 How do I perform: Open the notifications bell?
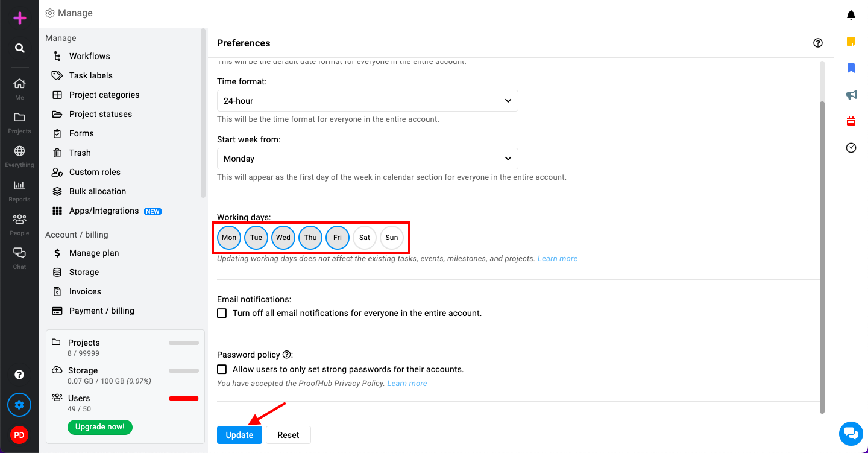851,15
